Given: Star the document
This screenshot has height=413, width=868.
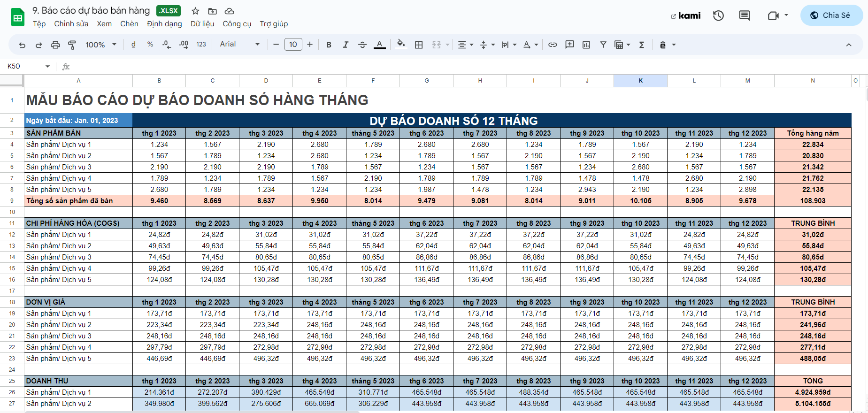Looking at the screenshot, I should (196, 11).
